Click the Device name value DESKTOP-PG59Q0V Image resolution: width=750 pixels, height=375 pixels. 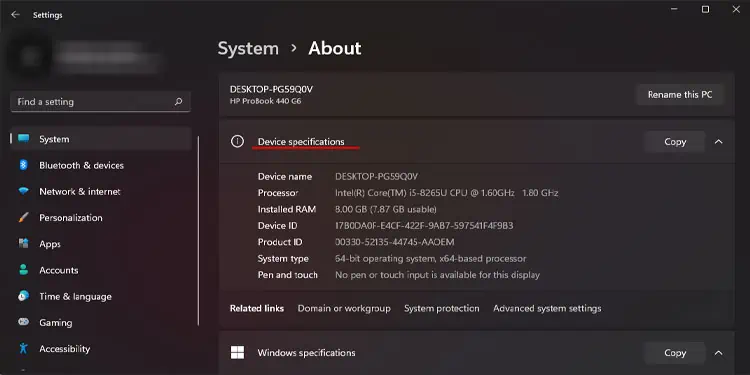tap(376, 176)
